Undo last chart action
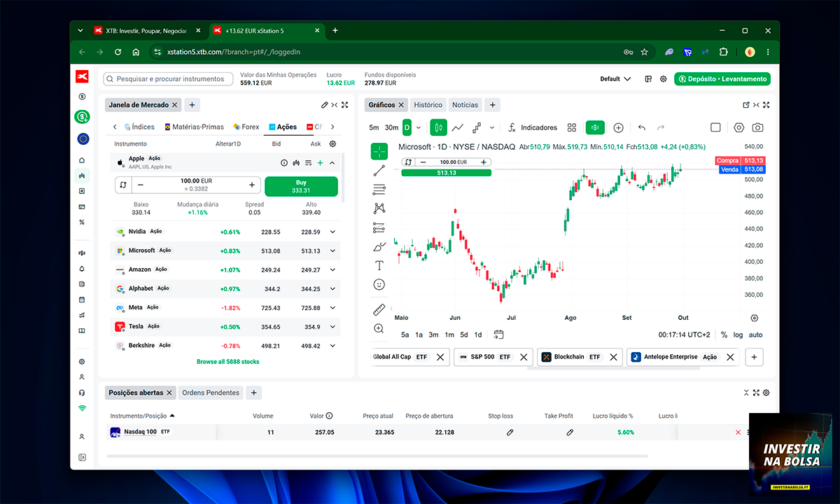This screenshot has height=504, width=840. (x=641, y=127)
